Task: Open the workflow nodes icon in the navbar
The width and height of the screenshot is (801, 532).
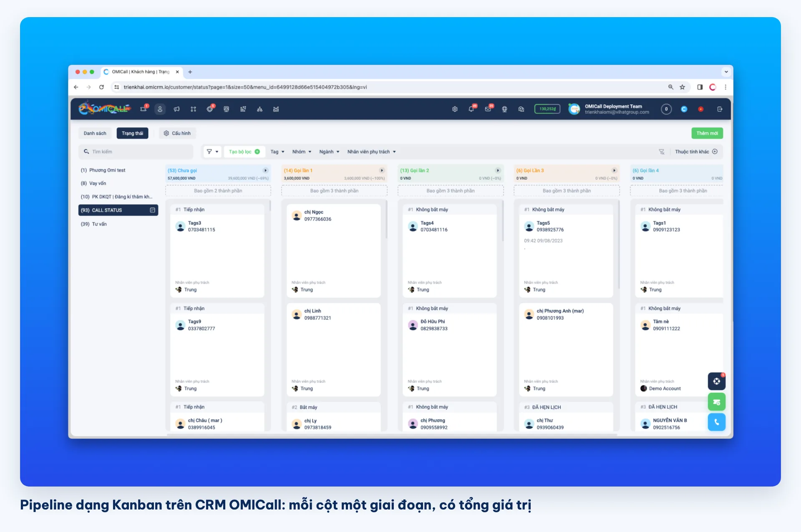Action: point(193,109)
